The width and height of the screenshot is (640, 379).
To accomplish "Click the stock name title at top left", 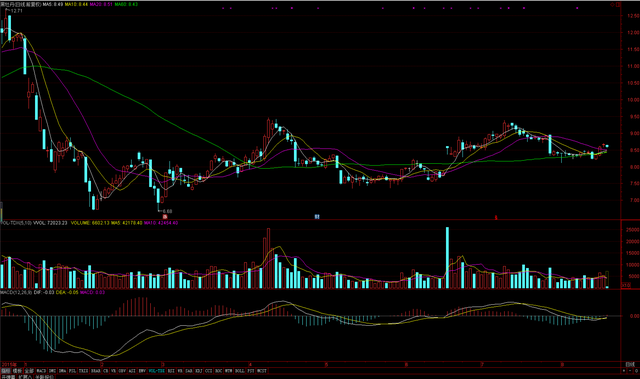I will pos(20,4).
